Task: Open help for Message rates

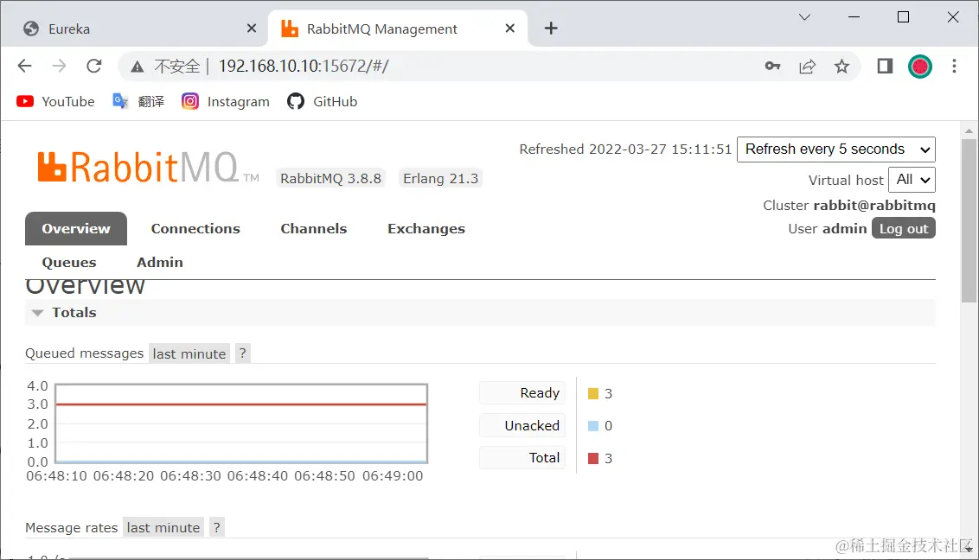Action: pyautogui.click(x=216, y=527)
